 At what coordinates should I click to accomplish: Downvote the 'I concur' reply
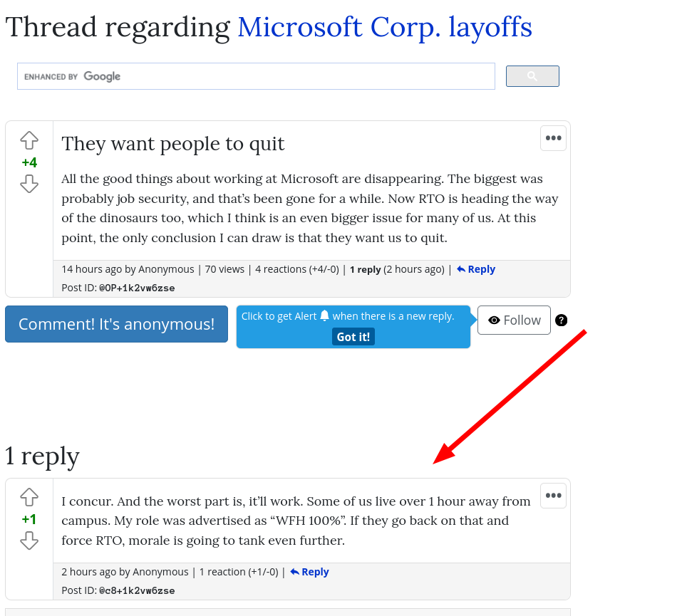[29, 541]
